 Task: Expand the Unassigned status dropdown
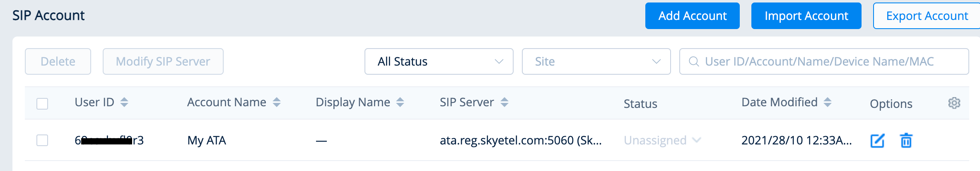pos(662,140)
